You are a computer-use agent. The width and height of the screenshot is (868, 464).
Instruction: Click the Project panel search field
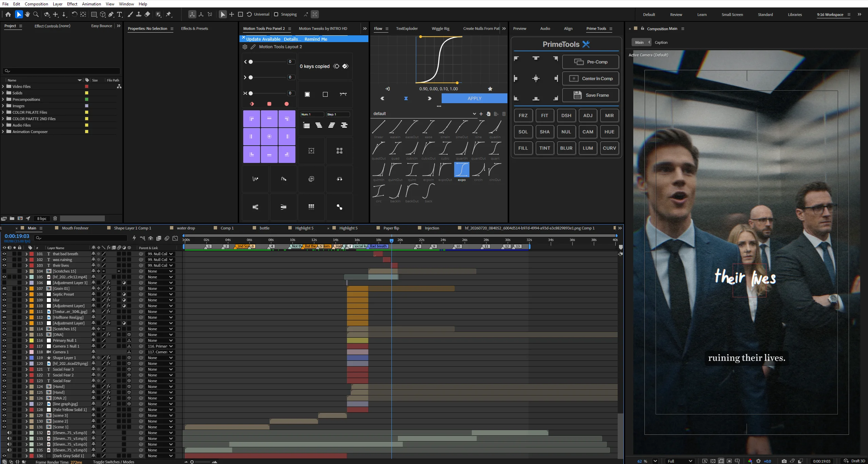(61, 71)
